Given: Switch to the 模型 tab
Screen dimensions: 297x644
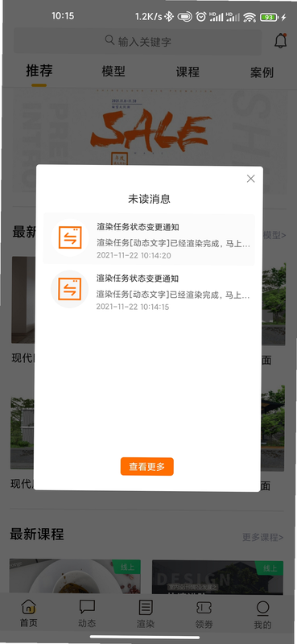Looking at the screenshot, I should point(113,72).
